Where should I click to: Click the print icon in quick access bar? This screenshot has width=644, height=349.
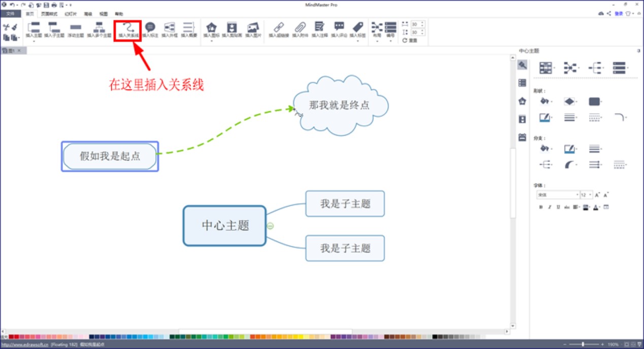coord(54,5)
